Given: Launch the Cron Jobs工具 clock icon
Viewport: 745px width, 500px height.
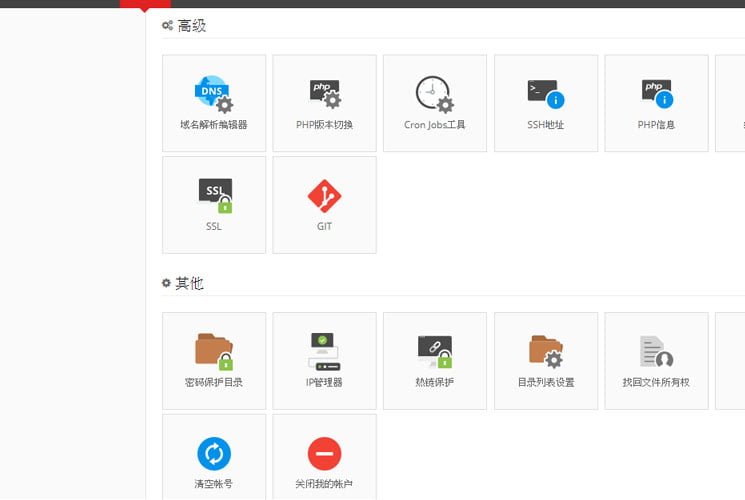Looking at the screenshot, I should pyautogui.click(x=434, y=94).
